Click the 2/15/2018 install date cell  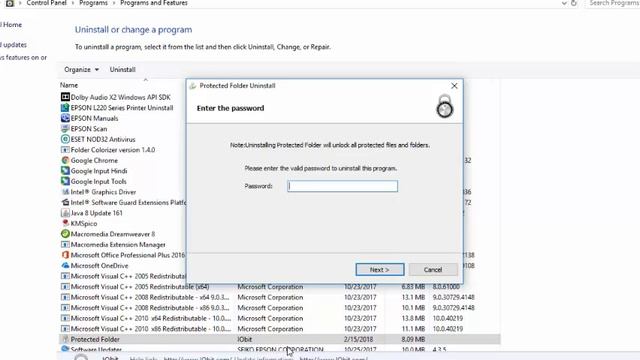click(358, 339)
